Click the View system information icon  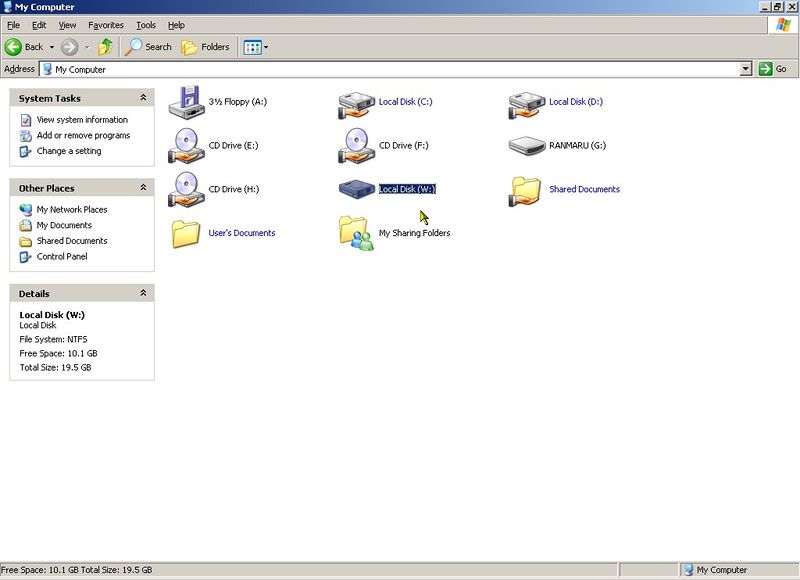(x=26, y=120)
